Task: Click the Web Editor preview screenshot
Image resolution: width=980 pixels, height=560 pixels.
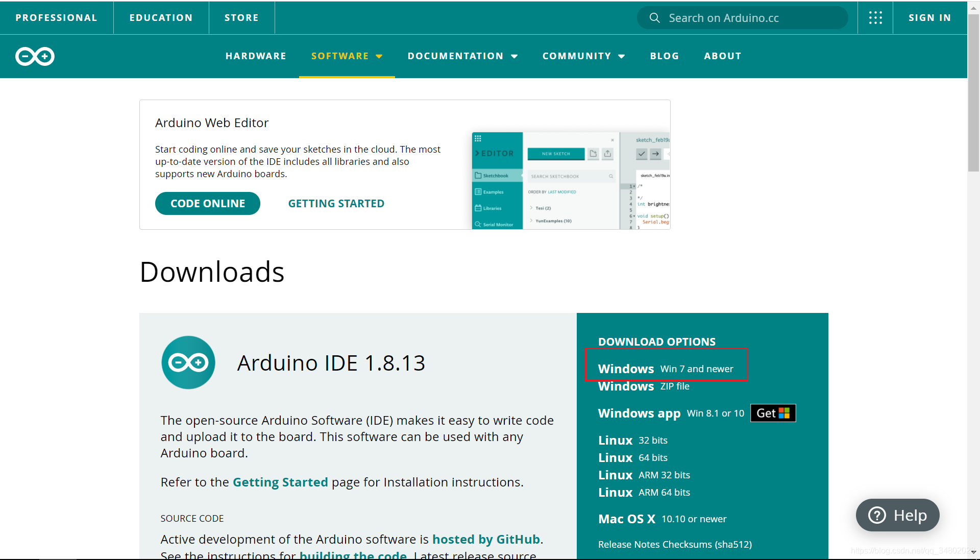Action: 571,181
